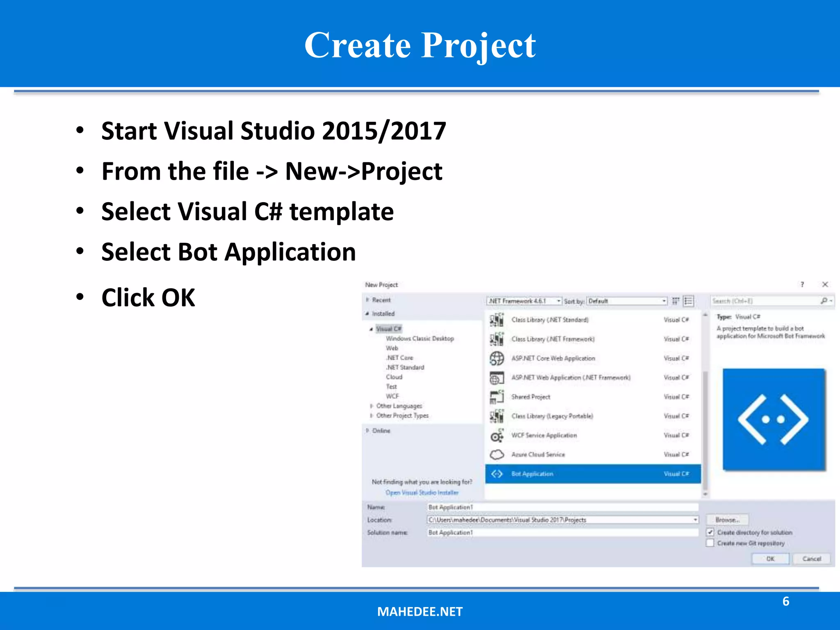Select the Web category under Visual C#
The height and width of the screenshot is (630, 840).
[x=392, y=348]
